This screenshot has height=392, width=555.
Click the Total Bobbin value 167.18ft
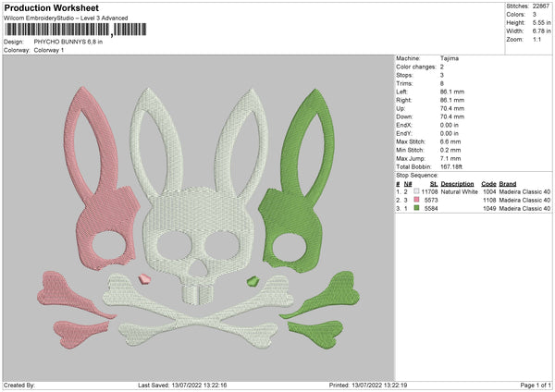(x=451, y=167)
